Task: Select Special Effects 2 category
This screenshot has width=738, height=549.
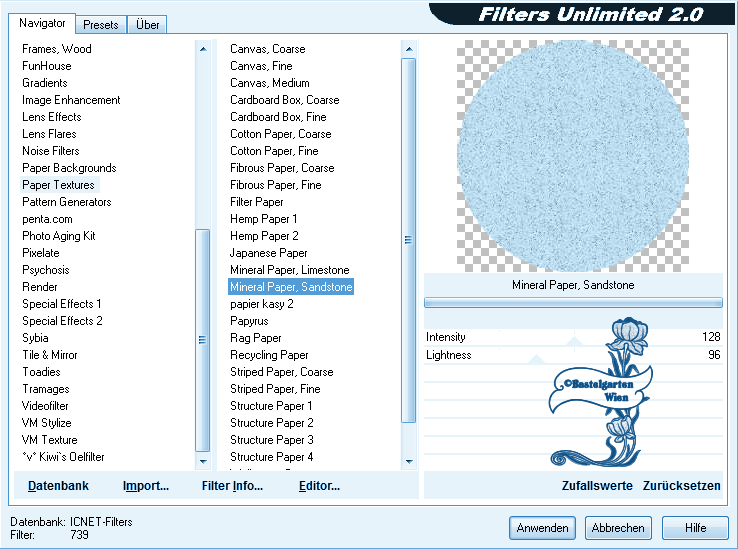Action: [x=62, y=321]
